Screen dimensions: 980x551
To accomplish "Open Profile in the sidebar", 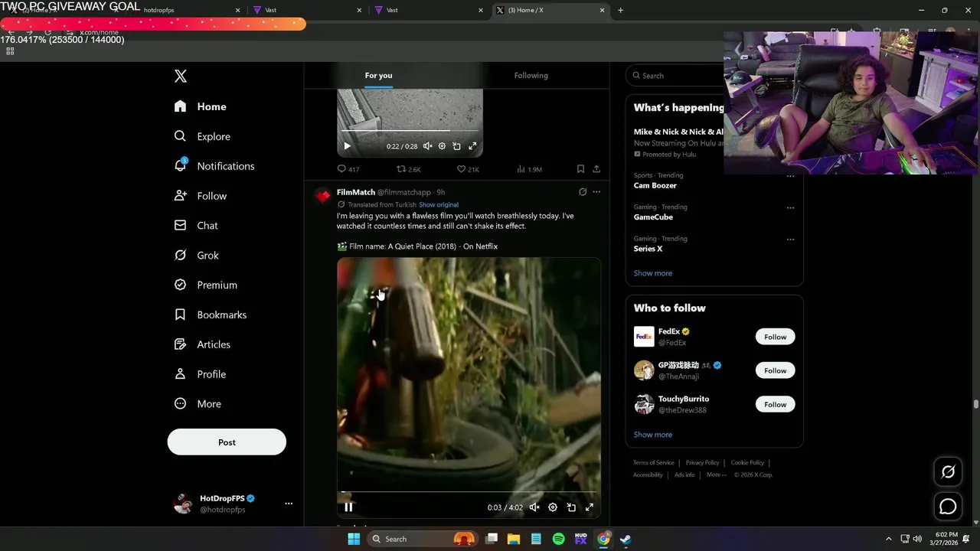I will pyautogui.click(x=200, y=374).
